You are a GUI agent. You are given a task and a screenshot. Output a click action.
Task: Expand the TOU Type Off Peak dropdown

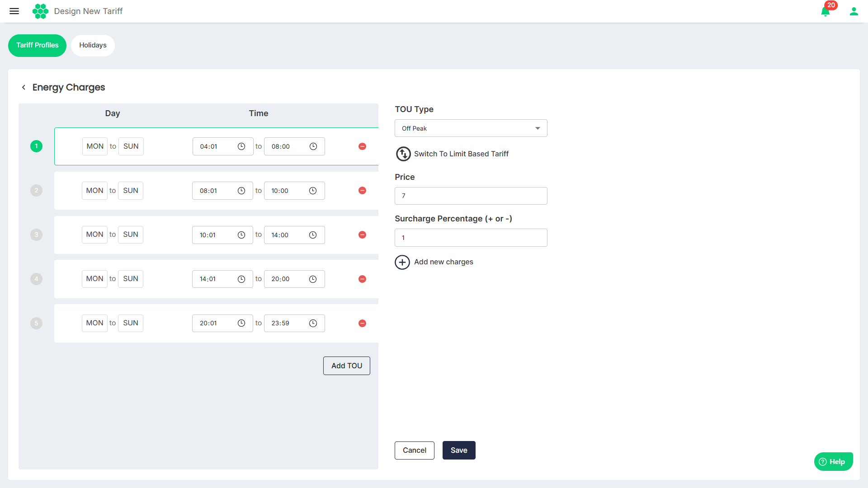pos(471,128)
